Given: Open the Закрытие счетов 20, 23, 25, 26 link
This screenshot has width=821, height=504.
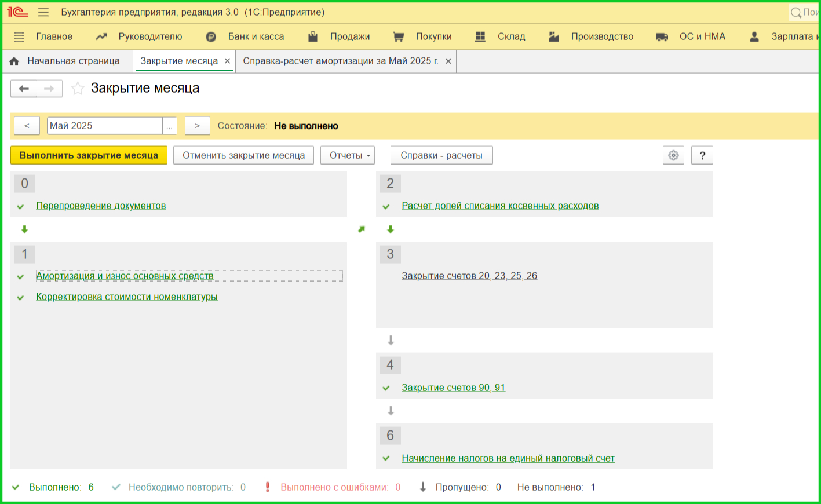Looking at the screenshot, I should [469, 276].
